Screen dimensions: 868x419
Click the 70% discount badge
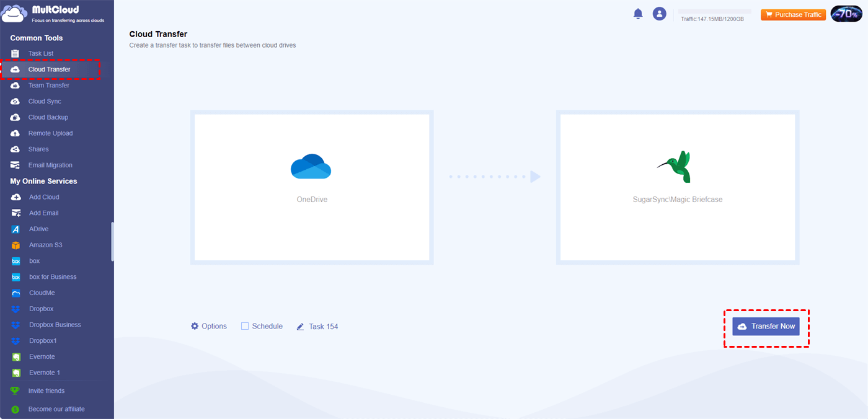coord(846,14)
